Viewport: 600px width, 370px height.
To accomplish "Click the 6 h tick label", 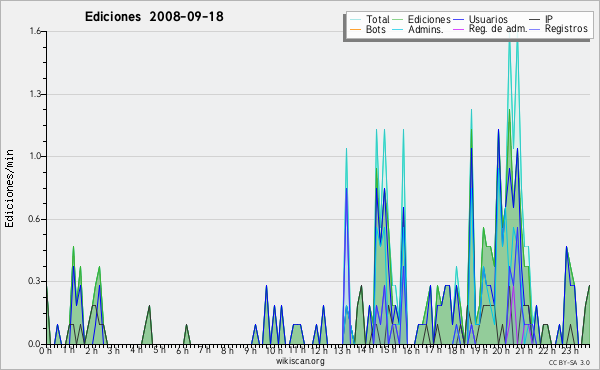I will click(x=183, y=351).
